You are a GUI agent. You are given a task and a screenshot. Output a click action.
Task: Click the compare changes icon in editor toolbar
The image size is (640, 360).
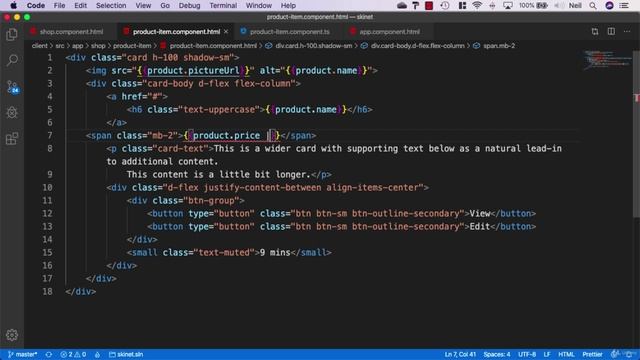tap(595, 31)
